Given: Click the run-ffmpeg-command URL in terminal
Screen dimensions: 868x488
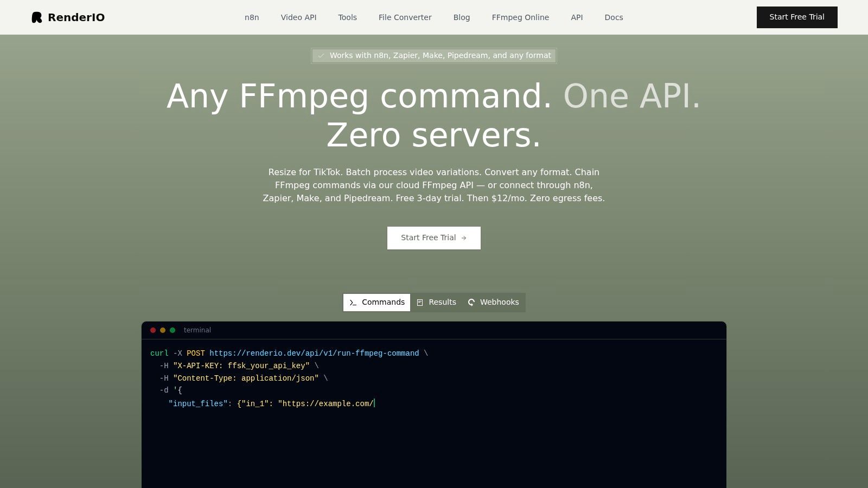Looking at the screenshot, I should [314, 354].
